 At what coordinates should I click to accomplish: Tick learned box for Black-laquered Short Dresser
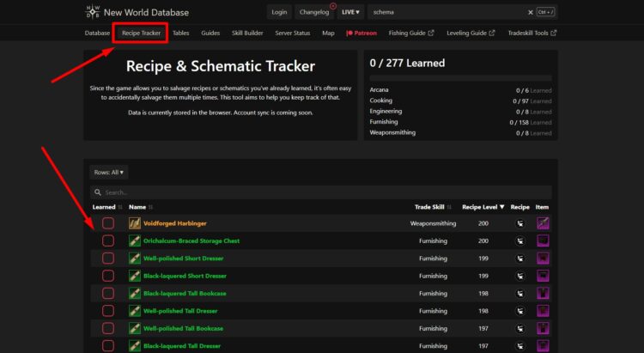pos(108,276)
